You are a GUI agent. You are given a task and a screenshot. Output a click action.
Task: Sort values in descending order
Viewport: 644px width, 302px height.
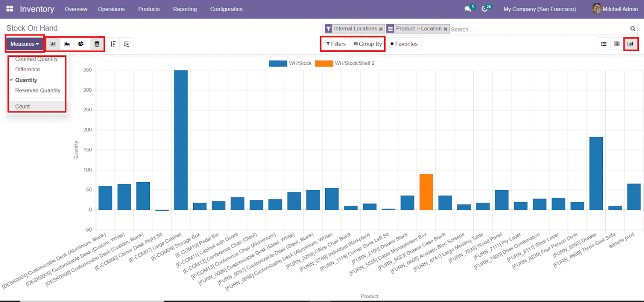[x=113, y=43]
